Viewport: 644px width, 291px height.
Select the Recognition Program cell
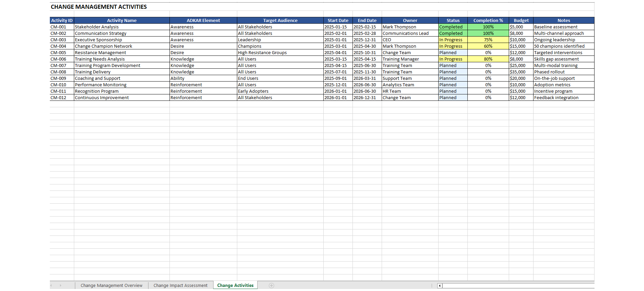[x=122, y=91]
